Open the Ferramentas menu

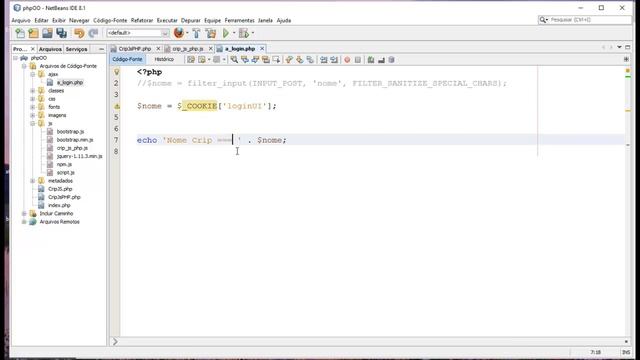coord(239,20)
